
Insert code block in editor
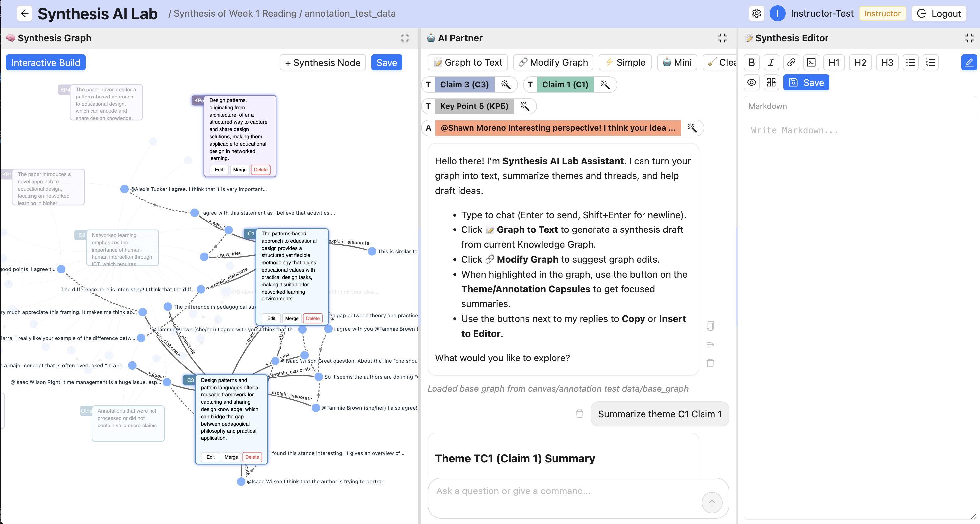click(811, 62)
